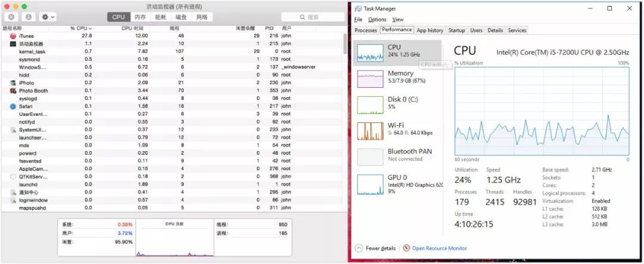Open the gear actions dropdown
644x264 pixels.
coord(48,17)
